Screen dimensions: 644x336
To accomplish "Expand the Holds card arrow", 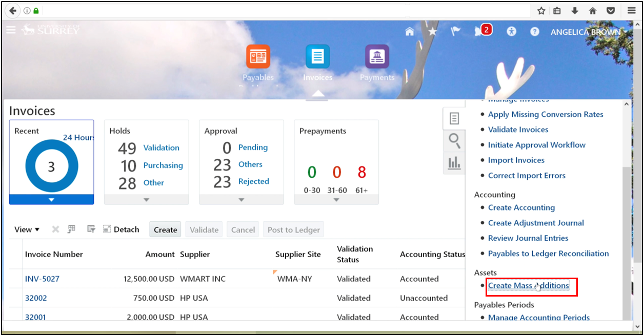I will [146, 200].
